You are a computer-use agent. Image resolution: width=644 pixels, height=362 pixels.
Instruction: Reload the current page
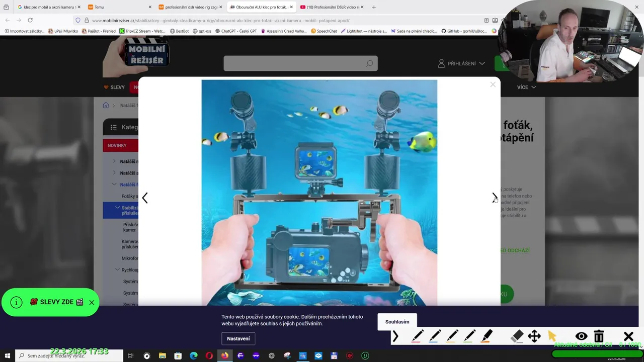[30, 20]
